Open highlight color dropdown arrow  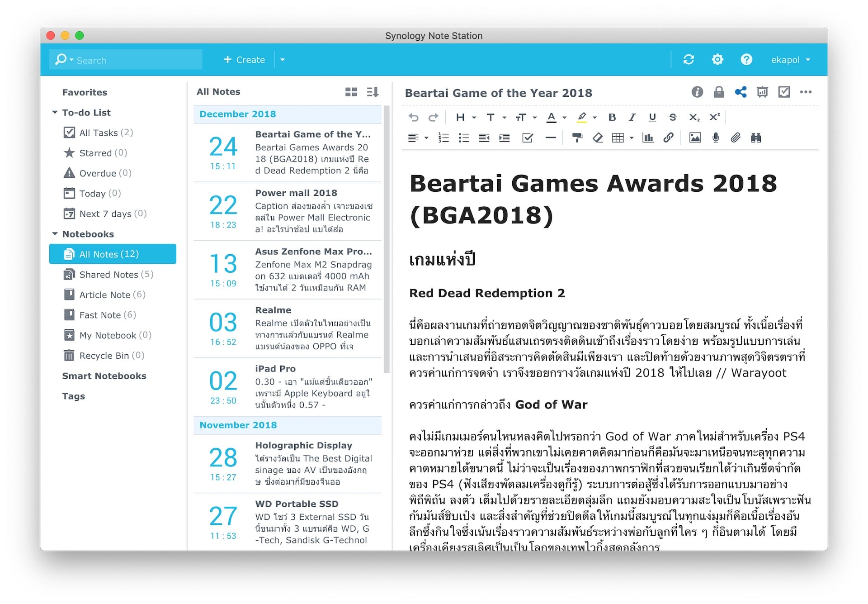[594, 118]
